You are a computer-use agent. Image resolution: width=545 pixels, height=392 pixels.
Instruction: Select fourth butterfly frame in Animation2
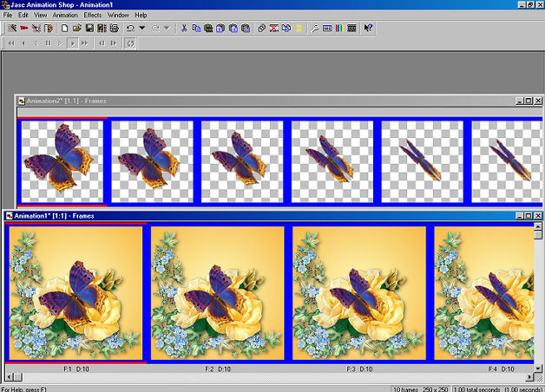click(x=332, y=161)
